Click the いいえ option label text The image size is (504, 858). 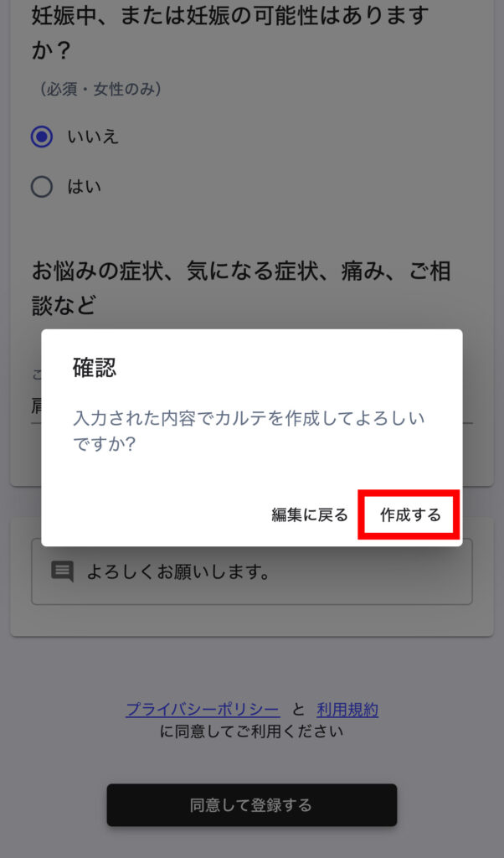pos(93,137)
